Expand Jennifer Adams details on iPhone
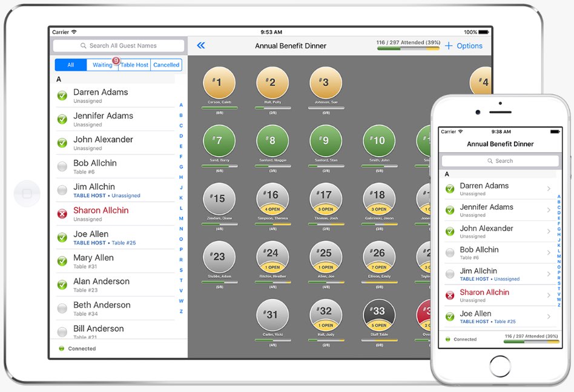The width and height of the screenshot is (574, 392). [549, 210]
